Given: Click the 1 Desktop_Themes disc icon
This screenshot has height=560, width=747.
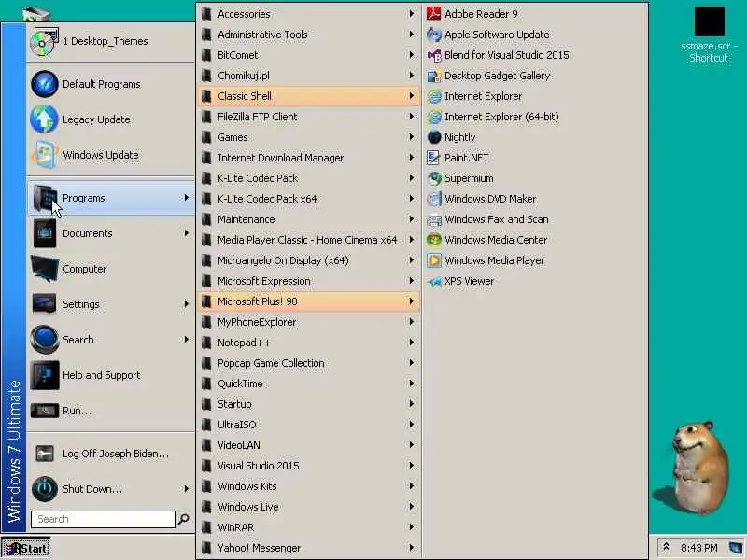Looking at the screenshot, I should coord(44,41).
